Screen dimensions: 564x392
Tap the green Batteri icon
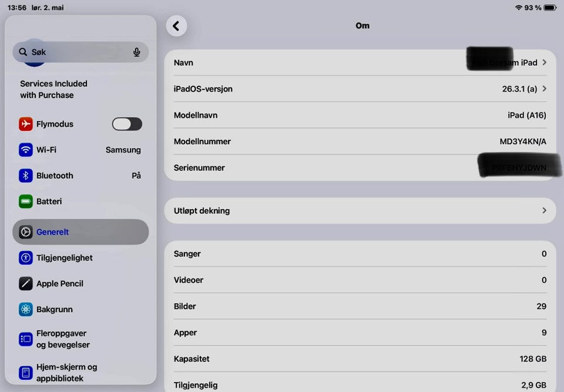click(25, 201)
